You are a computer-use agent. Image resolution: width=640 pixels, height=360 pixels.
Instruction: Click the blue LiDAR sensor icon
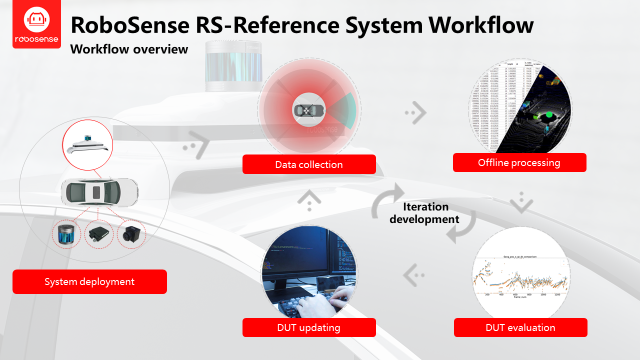click(66, 234)
